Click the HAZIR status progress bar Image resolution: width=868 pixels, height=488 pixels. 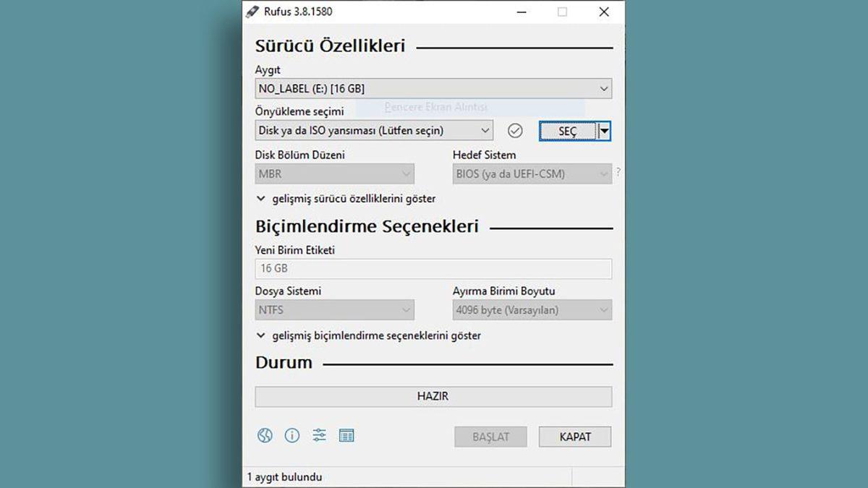[433, 396]
